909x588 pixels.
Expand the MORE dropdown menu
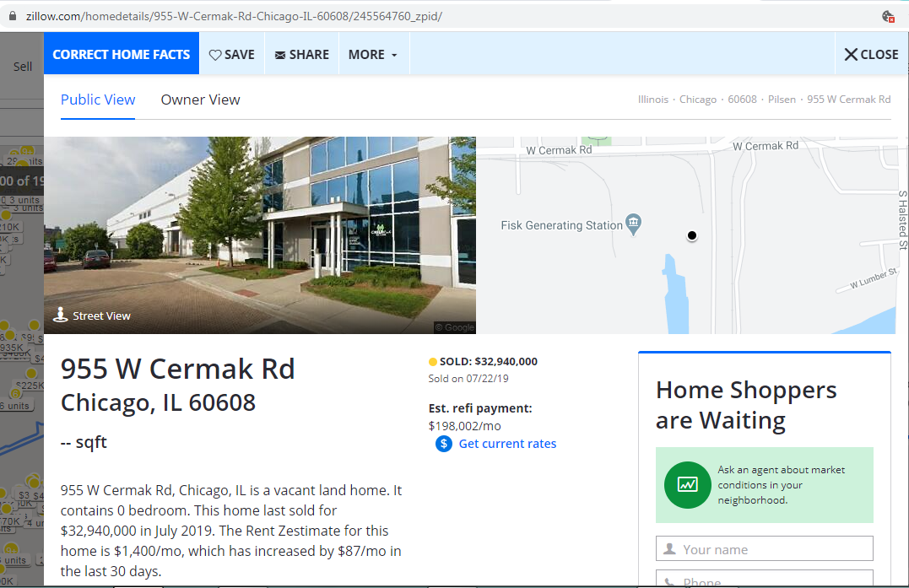point(373,55)
